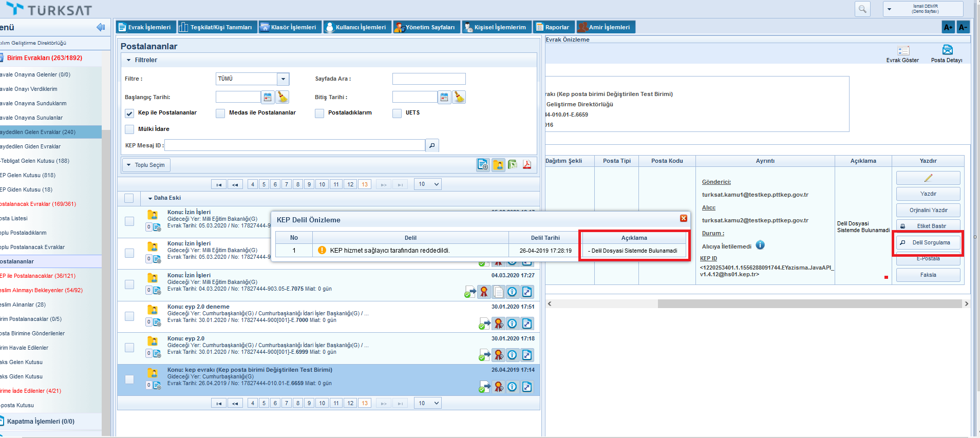This screenshot has width=980, height=438.
Task: Tick the UETS checkbox
Action: click(x=397, y=113)
